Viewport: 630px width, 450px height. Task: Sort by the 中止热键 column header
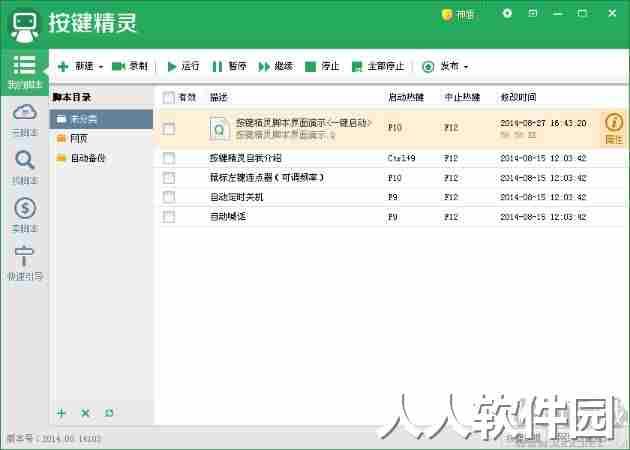point(462,97)
